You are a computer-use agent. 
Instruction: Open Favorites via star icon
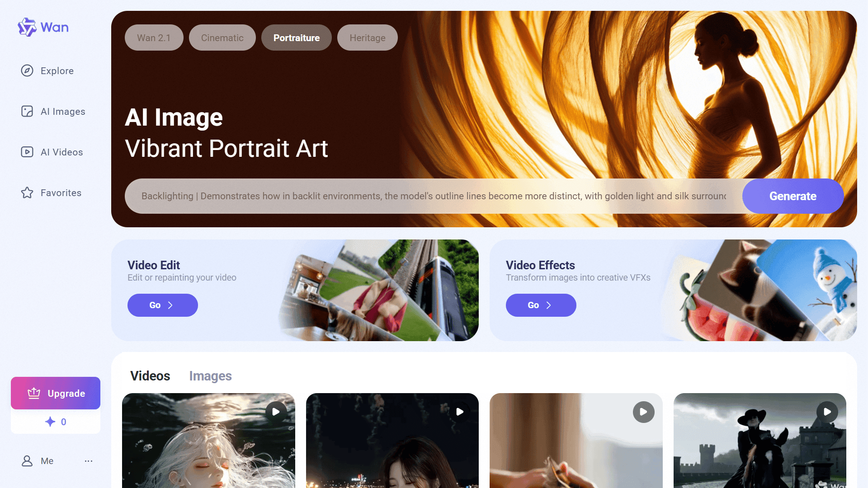click(x=27, y=192)
